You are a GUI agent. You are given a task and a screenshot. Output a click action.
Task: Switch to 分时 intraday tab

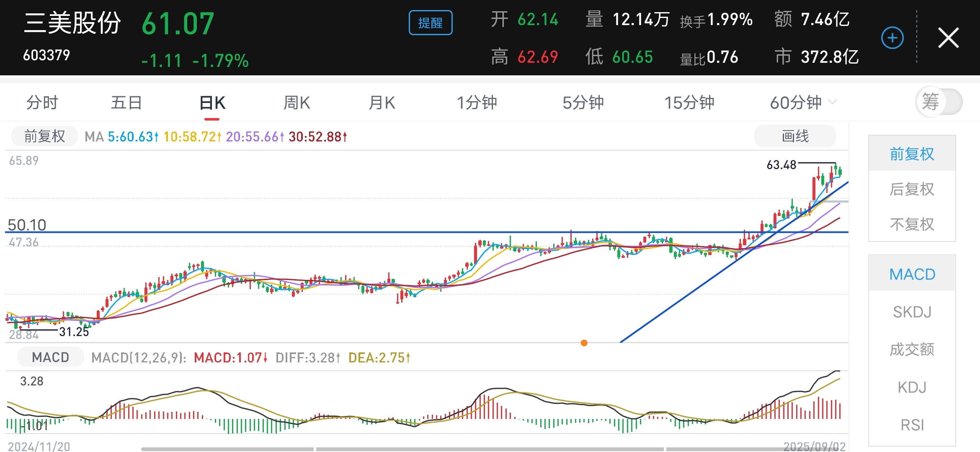42,103
